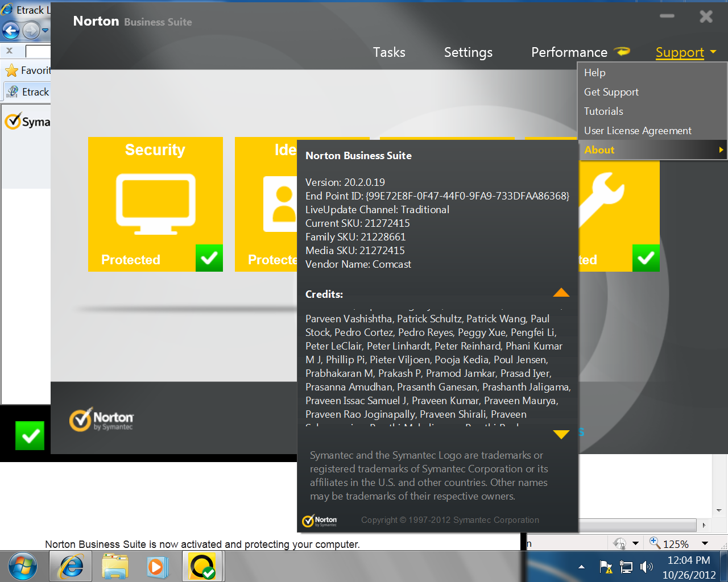Open Norton from the taskbar icon
The width and height of the screenshot is (728, 582).
click(x=202, y=567)
